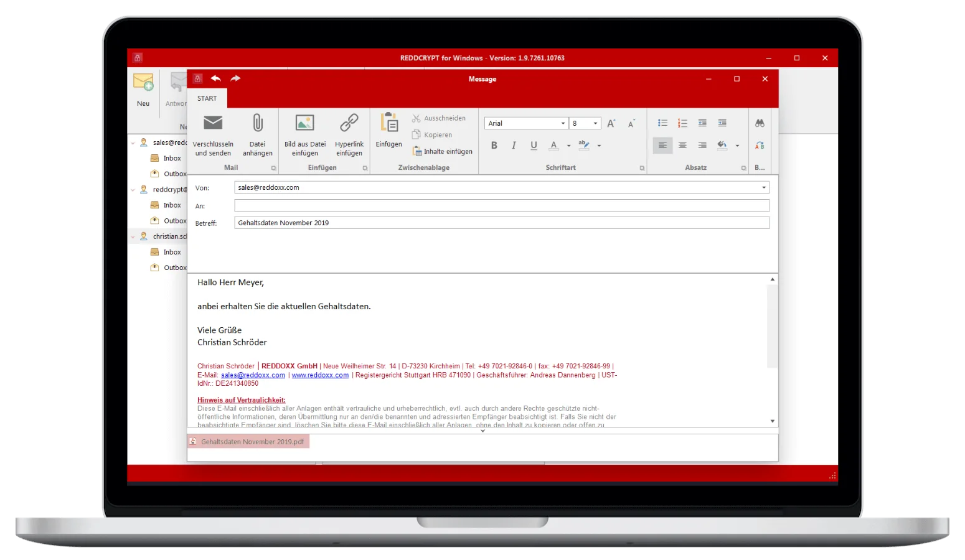Collapse the christian.sc account tree node
Screen dimensions: 965x560
coord(133,236)
